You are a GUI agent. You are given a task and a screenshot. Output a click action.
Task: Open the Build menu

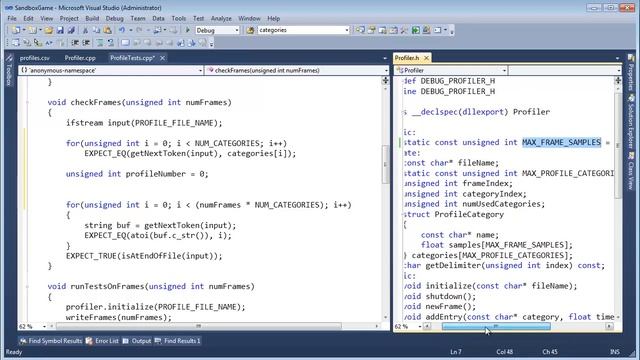point(92,18)
